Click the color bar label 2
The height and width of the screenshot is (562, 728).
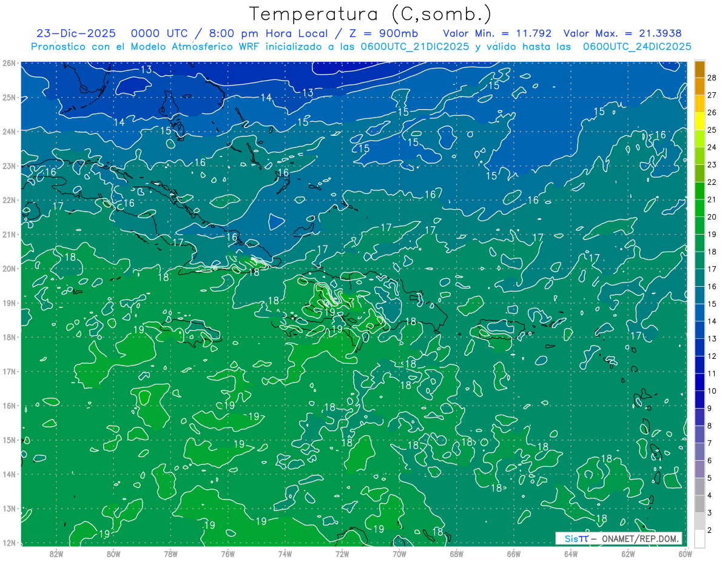[709, 530]
